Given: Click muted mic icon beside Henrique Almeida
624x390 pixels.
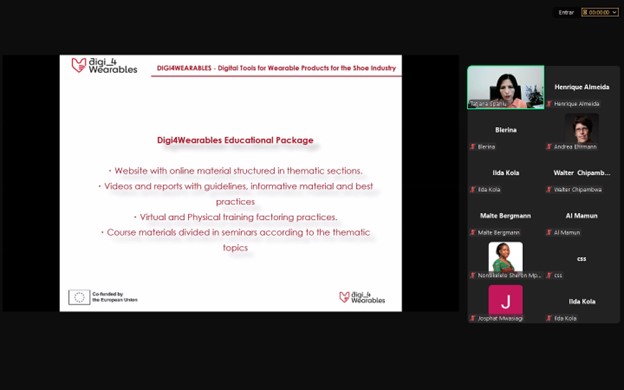Looking at the screenshot, I should click(549, 104).
